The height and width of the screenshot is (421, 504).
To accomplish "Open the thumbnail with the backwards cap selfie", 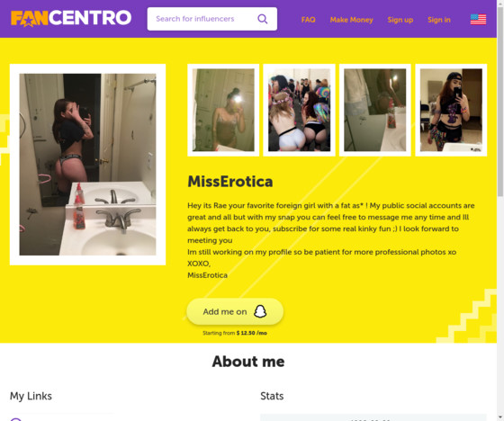I will point(451,110).
